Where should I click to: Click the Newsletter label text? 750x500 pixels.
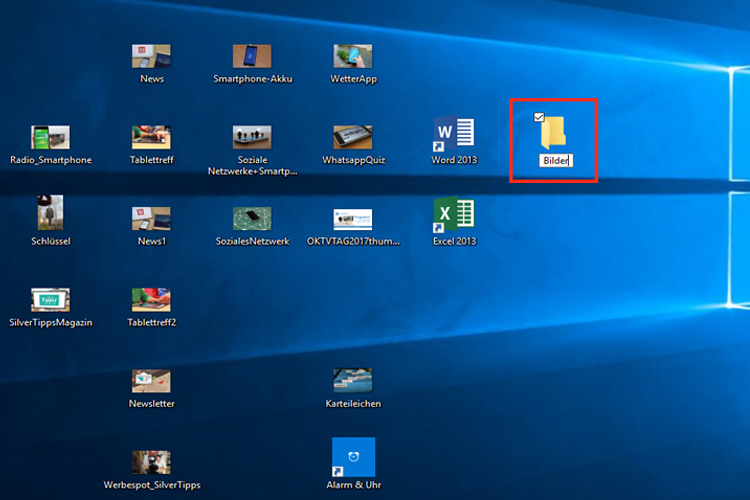point(152,403)
